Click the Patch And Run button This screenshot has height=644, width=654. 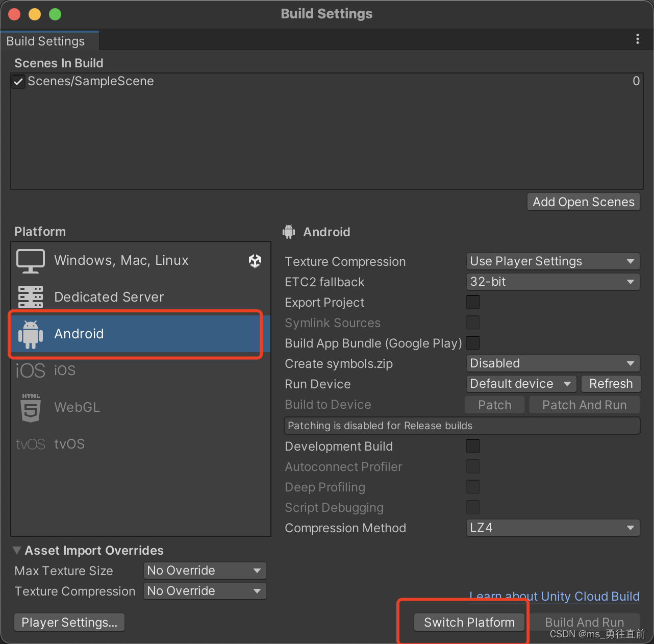pos(585,405)
